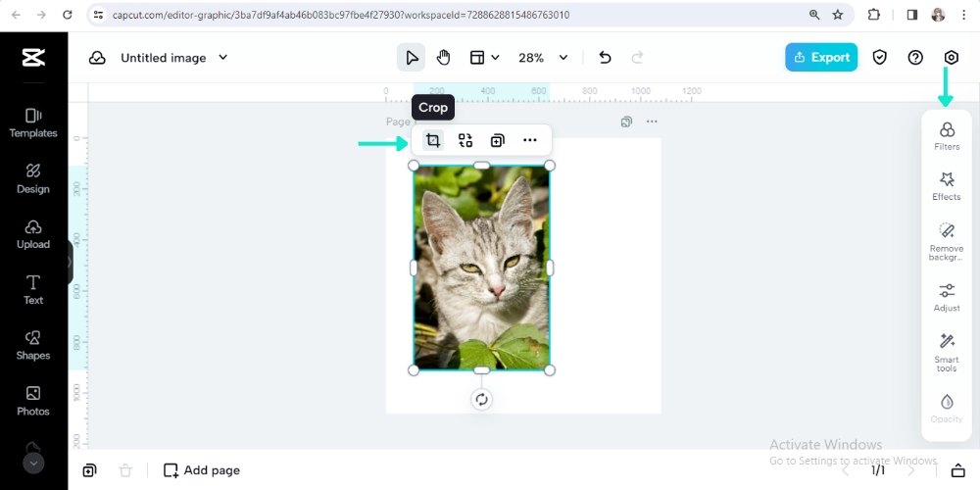The width and height of the screenshot is (980, 490).
Task: Reload the browser page
Action: click(x=67, y=15)
